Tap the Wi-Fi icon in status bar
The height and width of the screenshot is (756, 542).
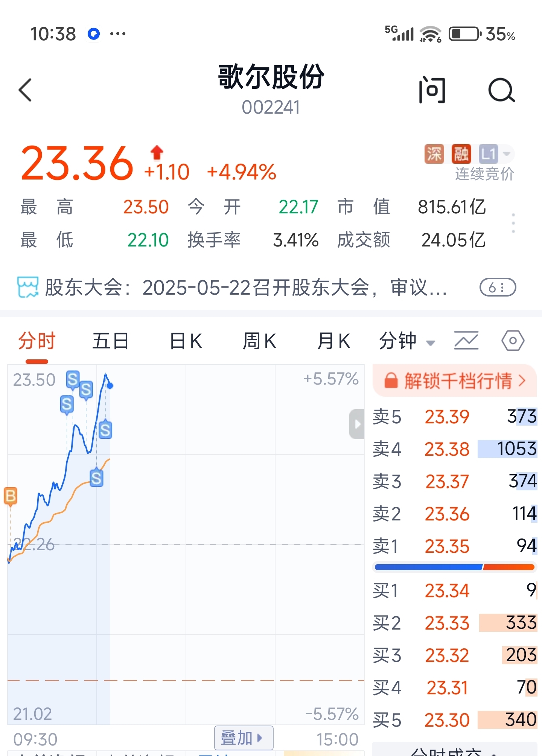coord(431,34)
